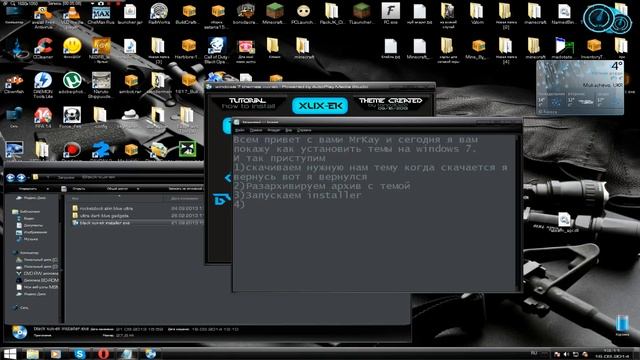Select Библиотеки in Explorer navigation pane
Viewport: 640px width, 360px height.
(x=27, y=212)
